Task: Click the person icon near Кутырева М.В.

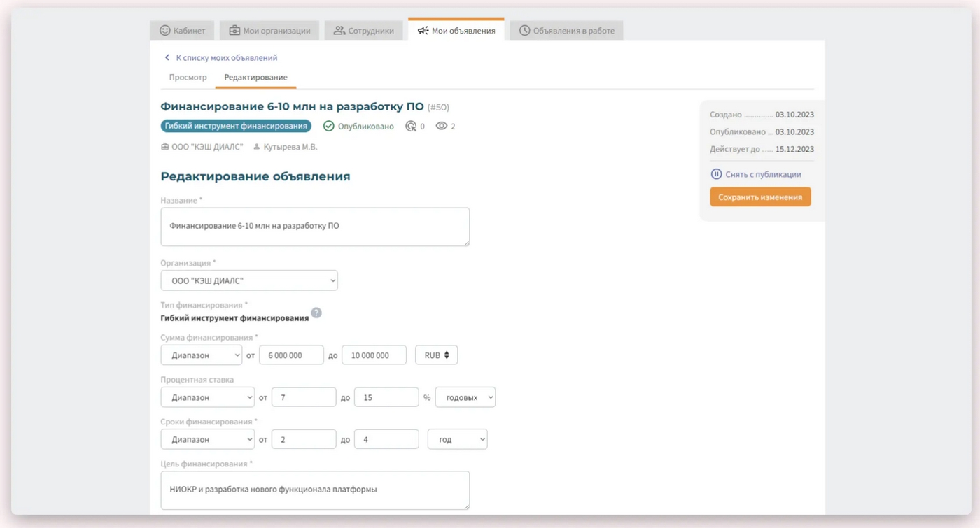Action: click(x=257, y=147)
